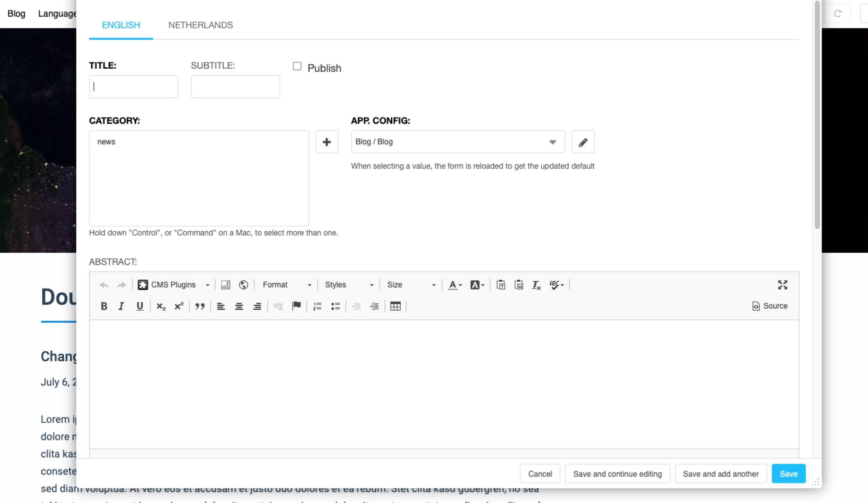The image size is (868, 503).
Task: Enable the Publish checkbox
Action: [297, 66]
